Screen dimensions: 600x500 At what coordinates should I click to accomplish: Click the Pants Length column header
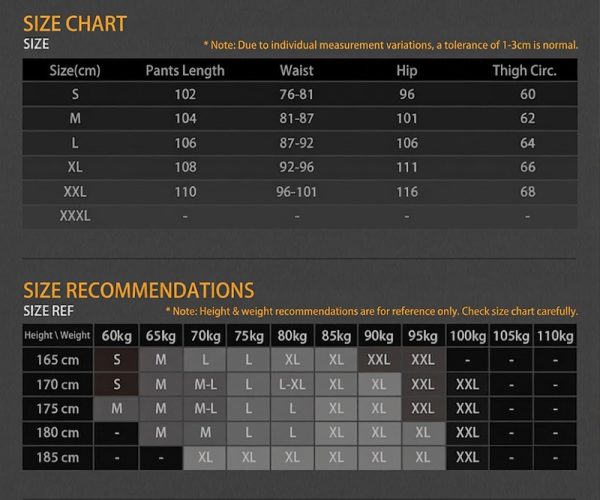(185, 71)
